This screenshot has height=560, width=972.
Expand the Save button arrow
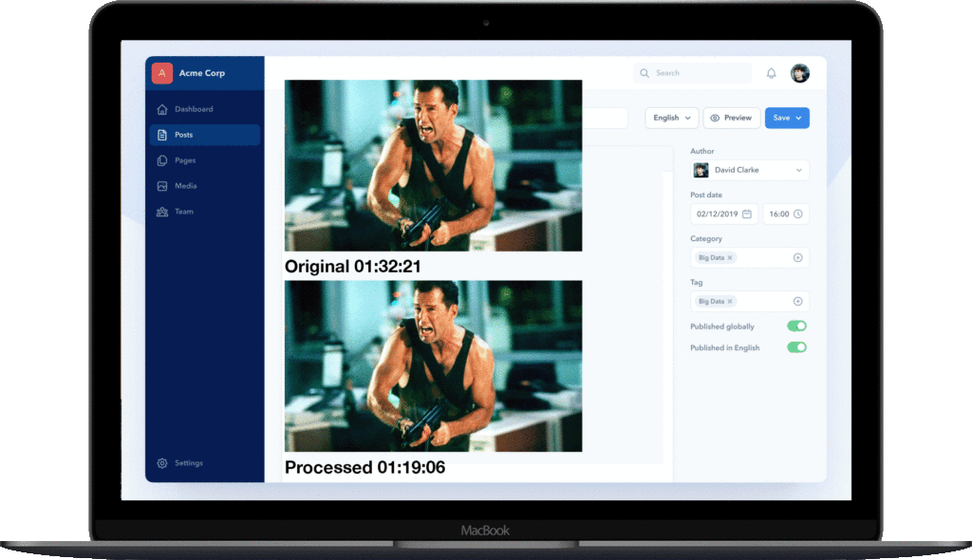(x=798, y=118)
